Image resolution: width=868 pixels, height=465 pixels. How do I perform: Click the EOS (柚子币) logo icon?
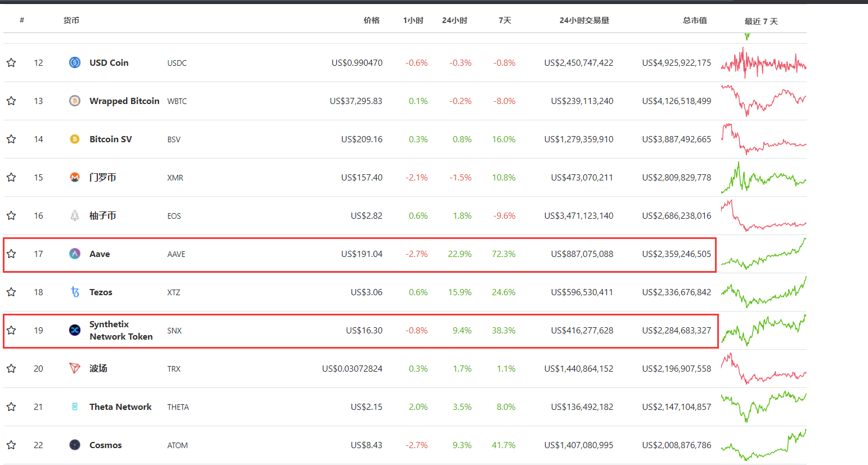75,215
